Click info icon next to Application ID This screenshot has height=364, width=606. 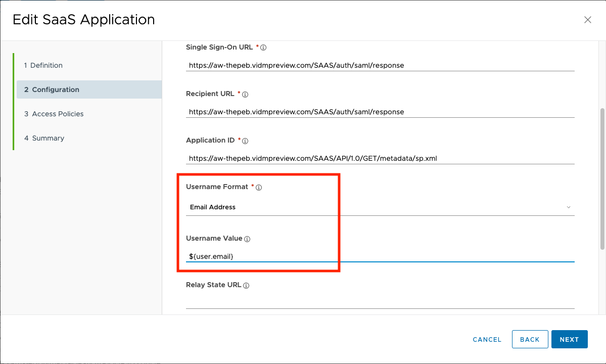[x=245, y=141]
